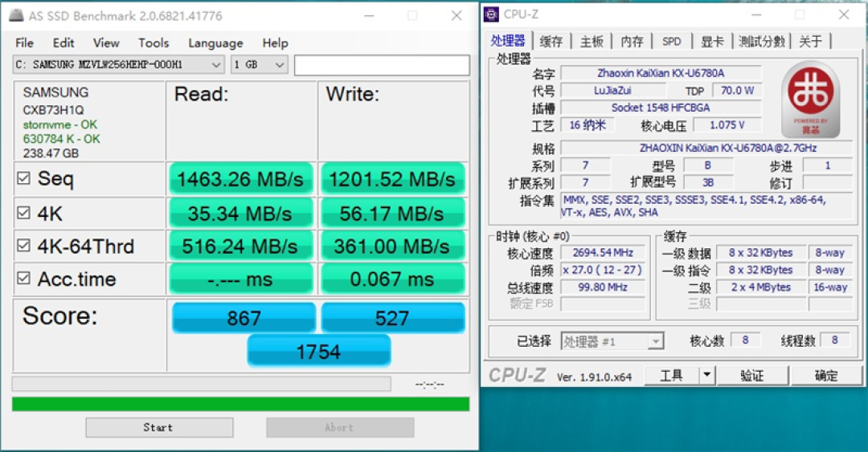Toggle the Seq test checkbox

[x=23, y=178]
